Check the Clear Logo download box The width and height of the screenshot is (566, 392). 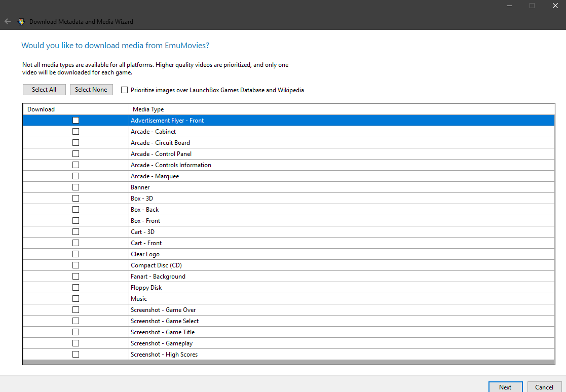point(76,254)
